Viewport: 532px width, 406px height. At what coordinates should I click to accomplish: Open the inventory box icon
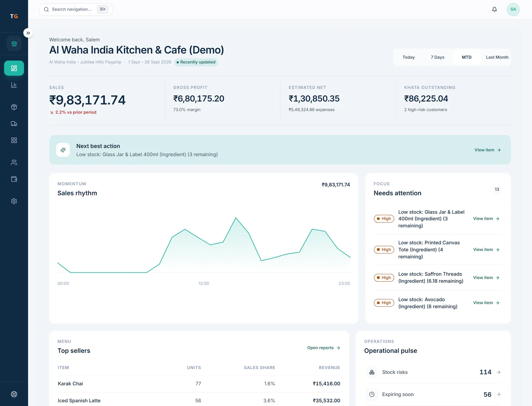point(14,107)
